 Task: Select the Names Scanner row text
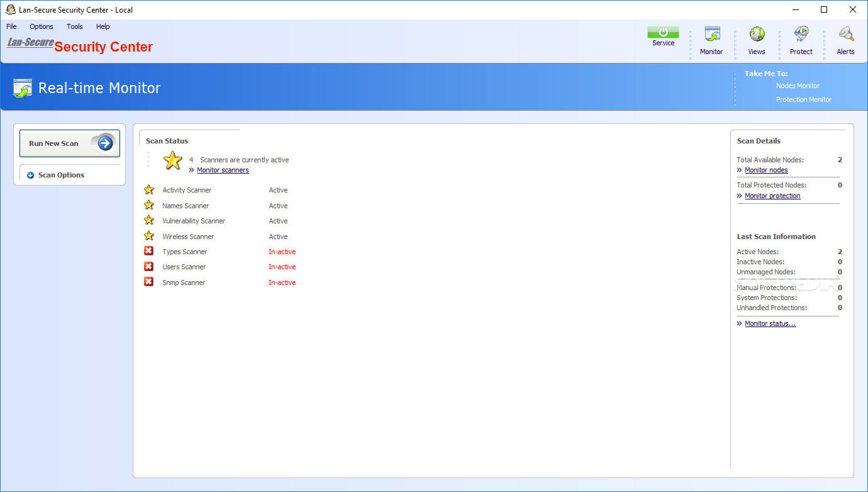(x=186, y=206)
